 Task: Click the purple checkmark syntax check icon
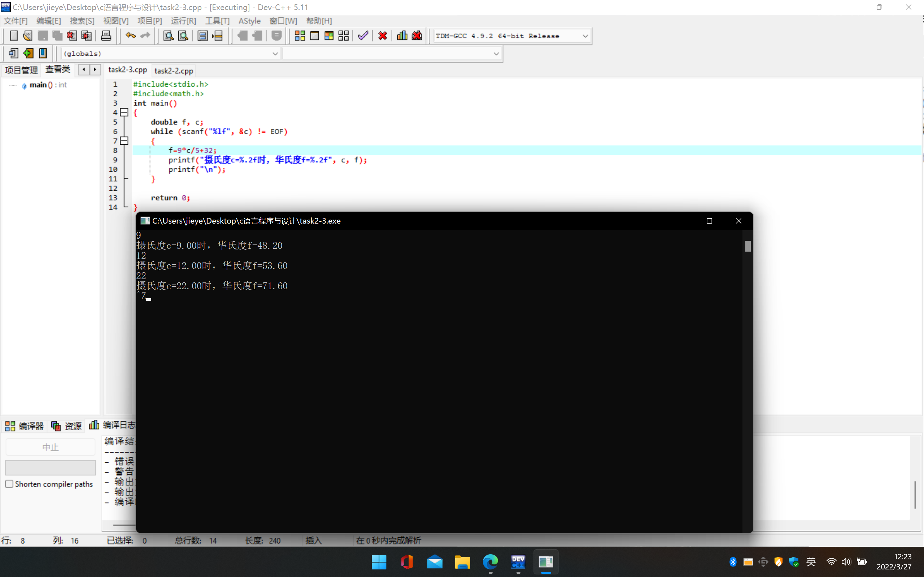[363, 36]
